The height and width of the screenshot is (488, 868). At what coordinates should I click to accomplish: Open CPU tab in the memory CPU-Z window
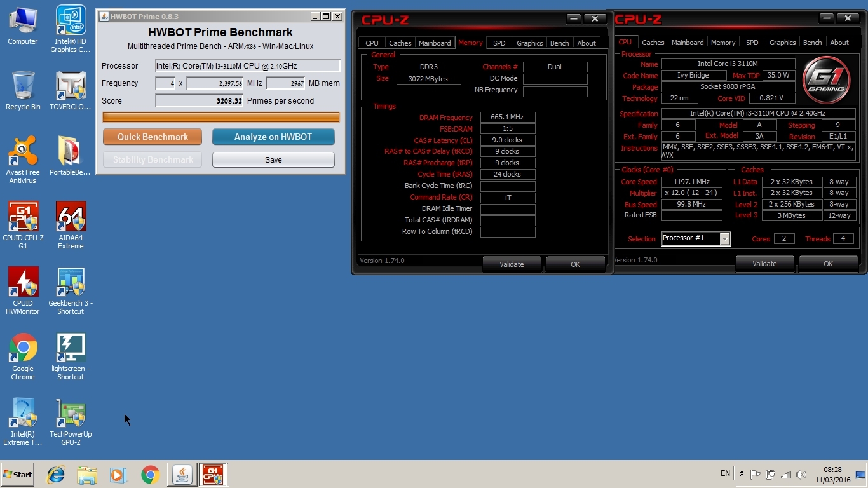point(372,43)
